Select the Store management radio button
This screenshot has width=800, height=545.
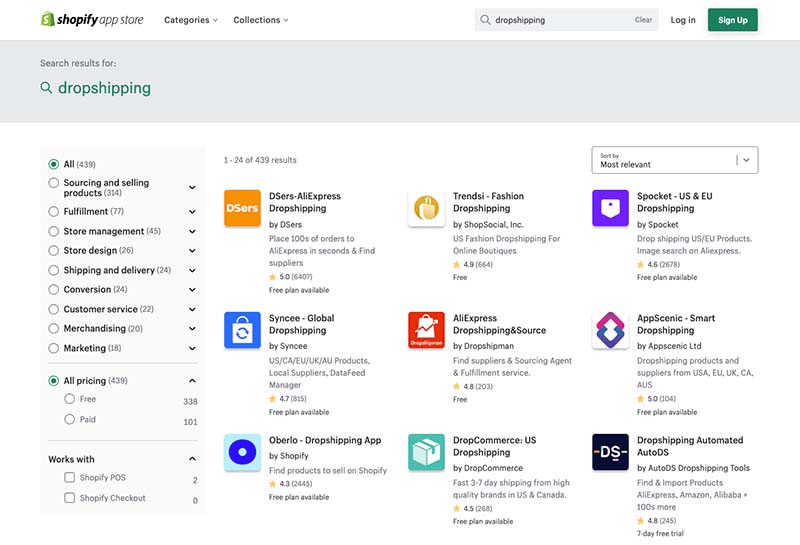54,231
